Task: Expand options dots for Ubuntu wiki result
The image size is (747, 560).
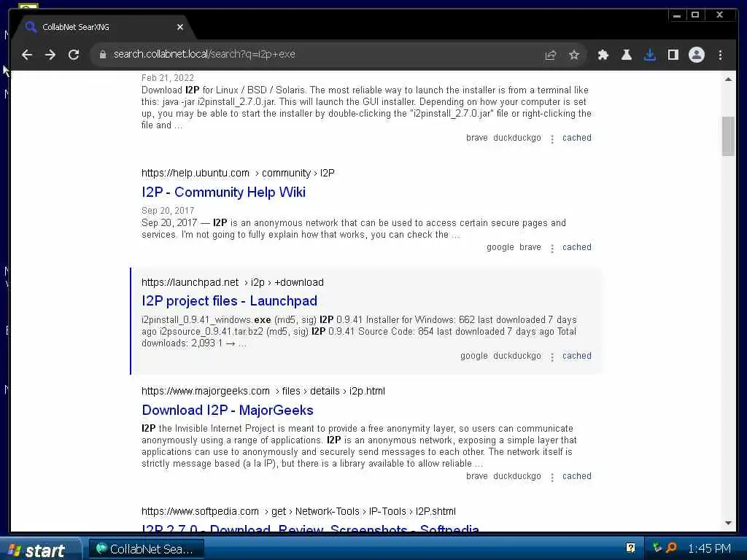Action: click(x=552, y=249)
